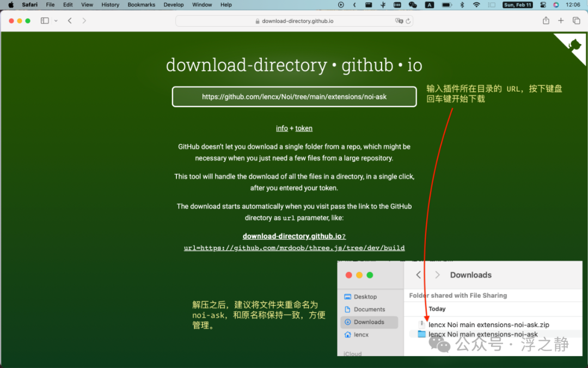Select the extensions-noi-ask folder row
The height and width of the screenshot is (368, 588).
pyautogui.click(x=495, y=334)
